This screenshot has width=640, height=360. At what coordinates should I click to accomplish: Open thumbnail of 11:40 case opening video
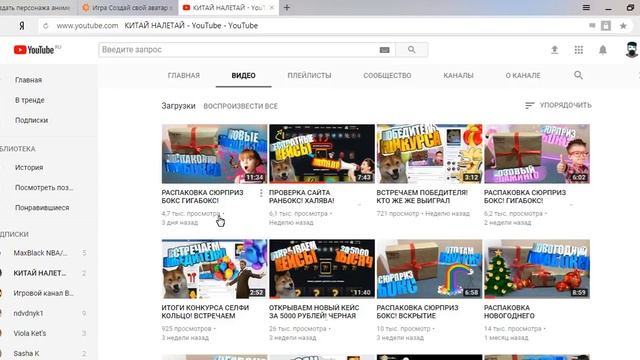point(322,269)
